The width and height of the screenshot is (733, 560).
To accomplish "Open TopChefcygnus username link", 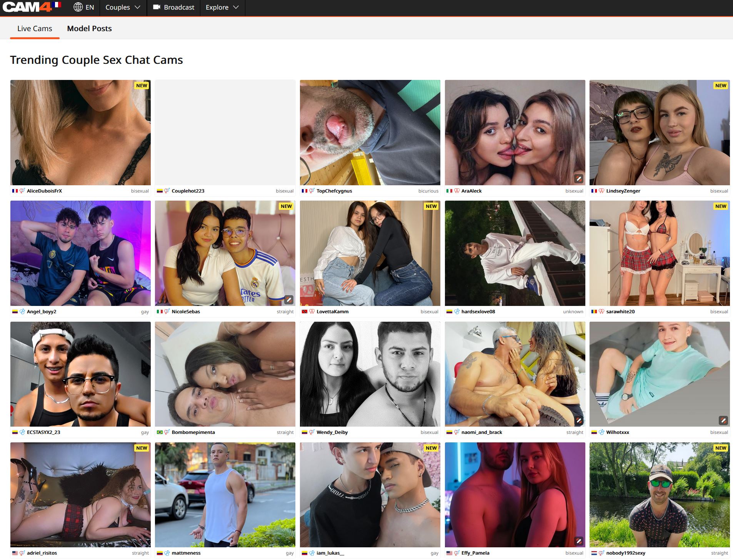I will pyautogui.click(x=334, y=191).
